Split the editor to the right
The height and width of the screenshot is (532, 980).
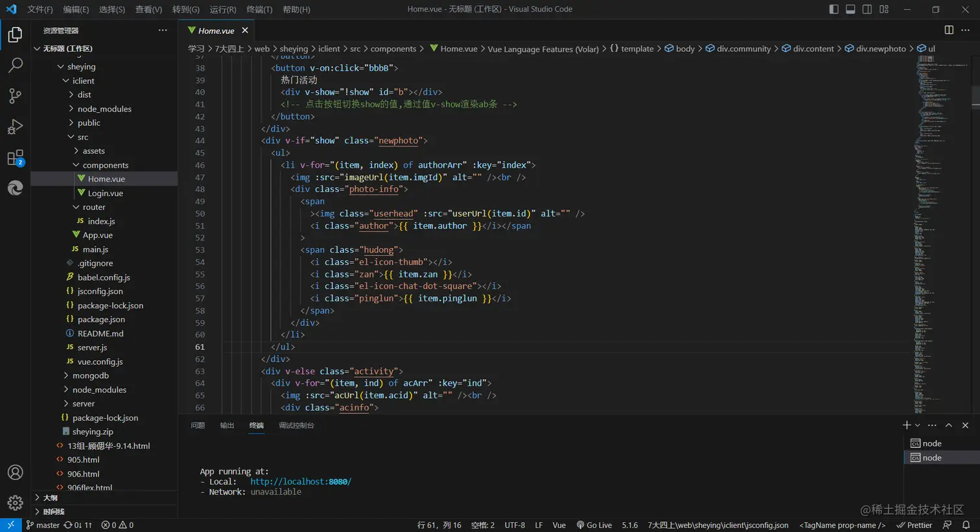[949, 30]
